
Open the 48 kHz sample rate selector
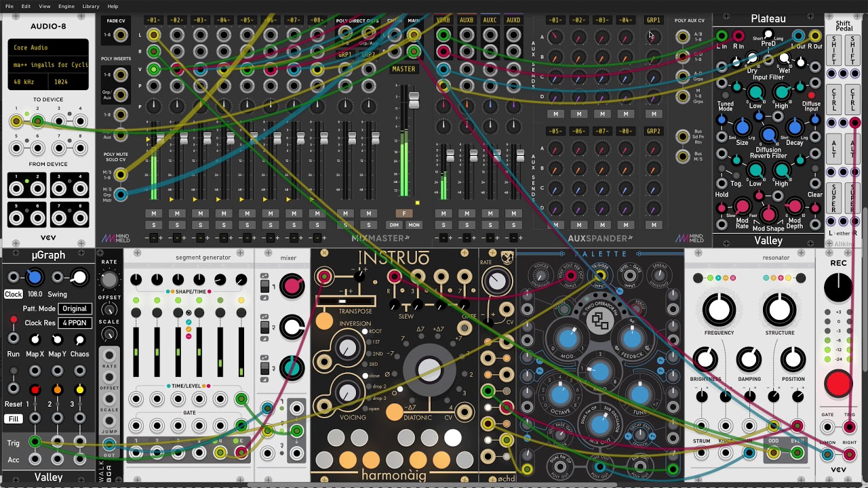28,81
